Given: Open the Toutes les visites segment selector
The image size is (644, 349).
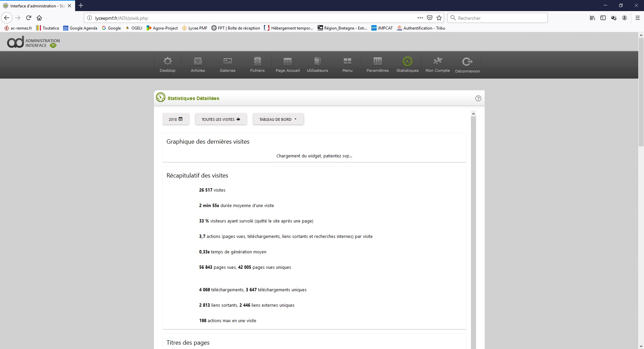Looking at the screenshot, I should 221,119.
